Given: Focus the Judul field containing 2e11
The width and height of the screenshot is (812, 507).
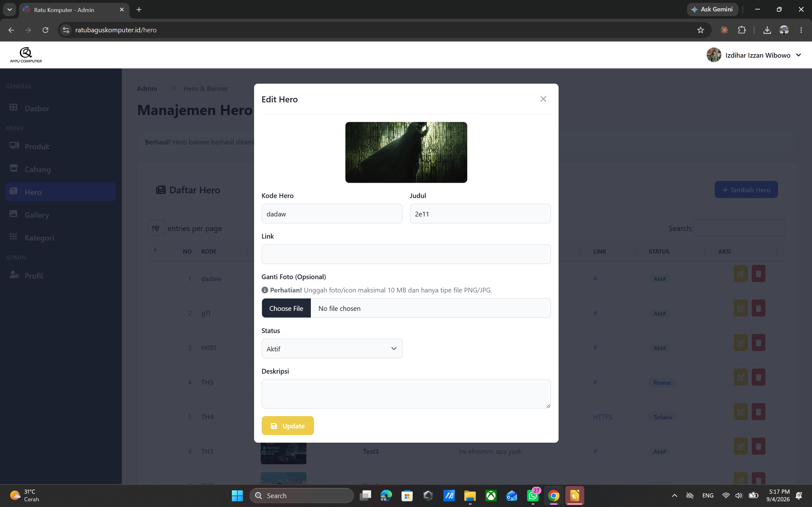Looking at the screenshot, I should [480, 214].
